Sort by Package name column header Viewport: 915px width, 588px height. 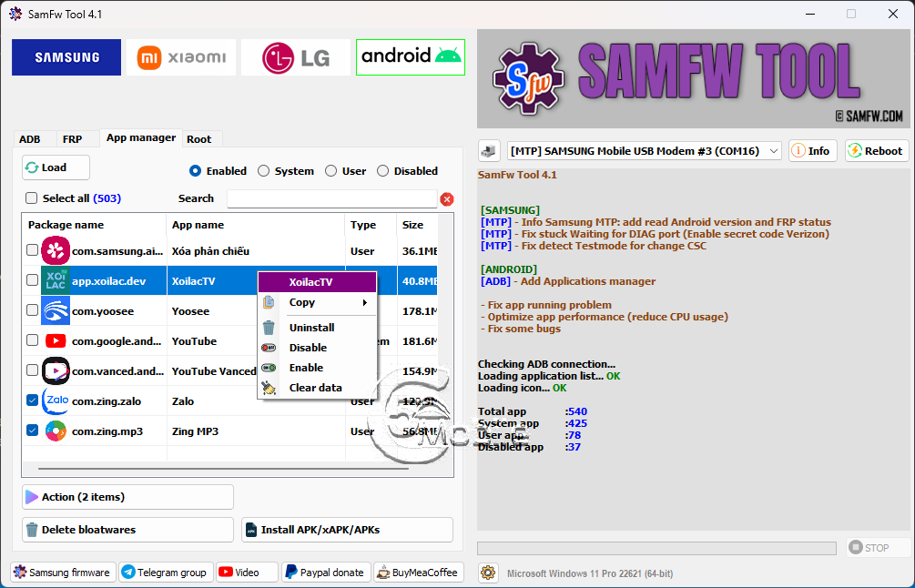(95, 225)
